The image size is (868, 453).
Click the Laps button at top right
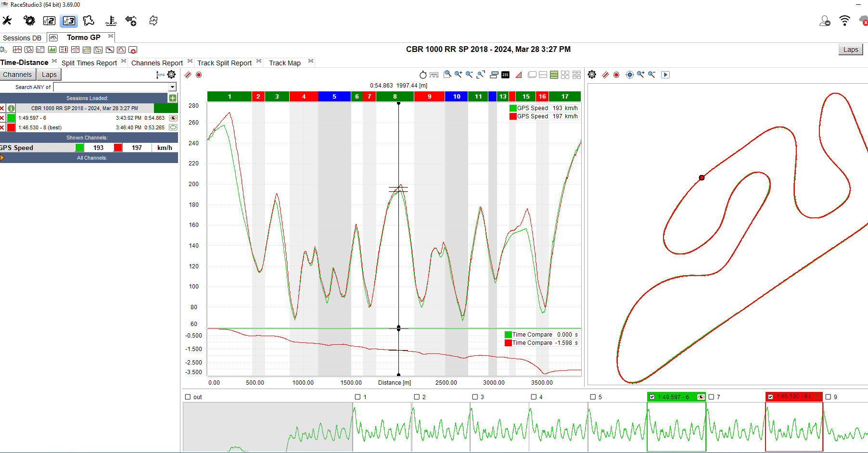(x=850, y=50)
